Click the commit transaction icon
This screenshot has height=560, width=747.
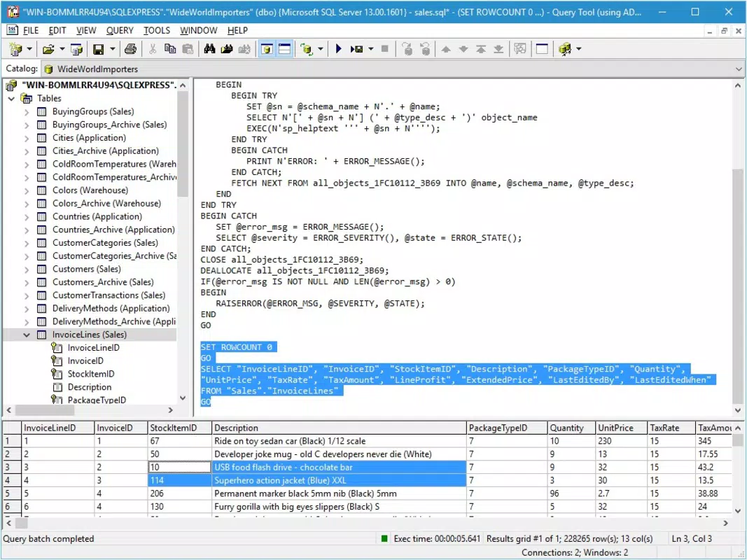407,49
